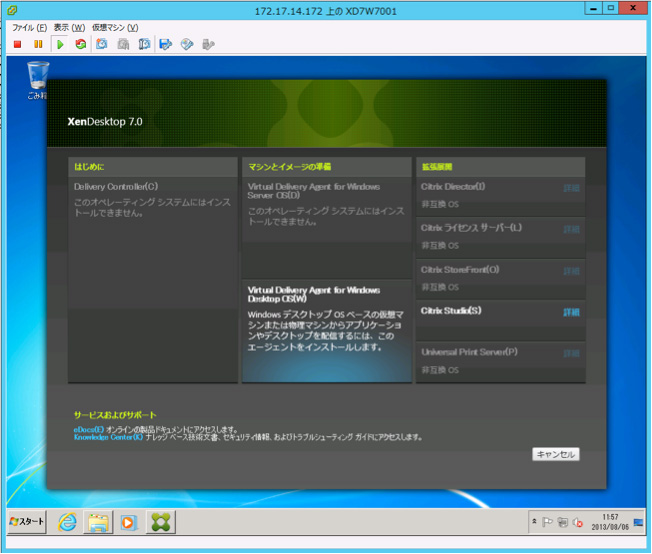Click Delivery Controller(C) option

[116, 187]
